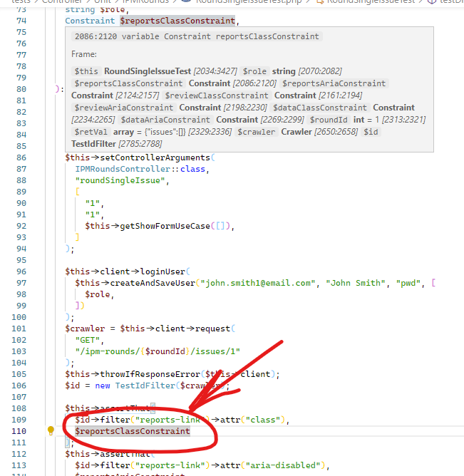Image resolution: width=464 pixels, height=476 pixels.
Task: Select the highlighted $reportsClassConstraint parameter on line 74
Action: [177, 21]
